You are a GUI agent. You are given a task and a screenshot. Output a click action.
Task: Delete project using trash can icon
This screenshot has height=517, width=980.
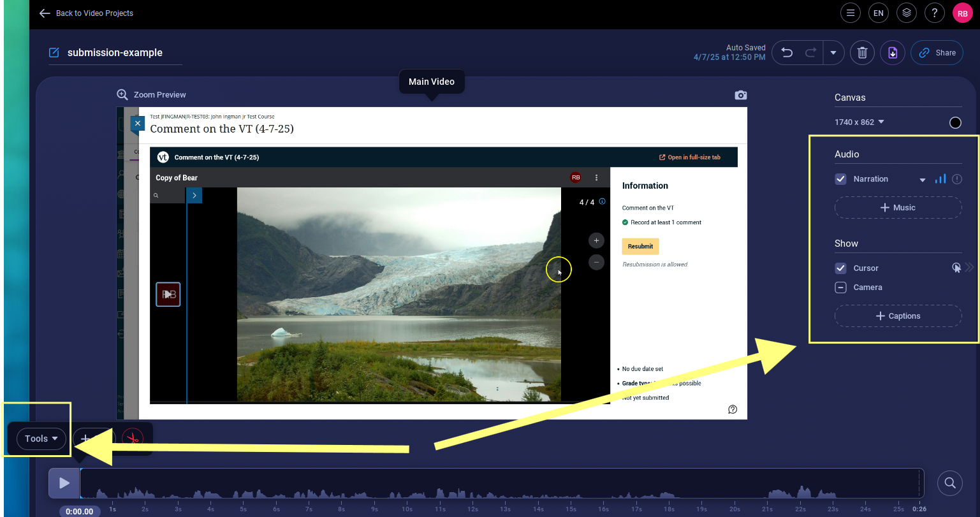pyautogui.click(x=862, y=53)
